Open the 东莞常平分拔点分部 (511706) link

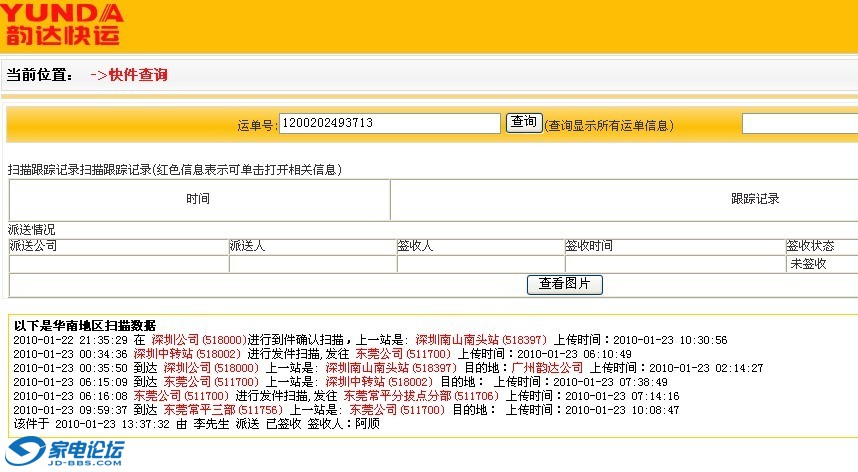click(420, 396)
